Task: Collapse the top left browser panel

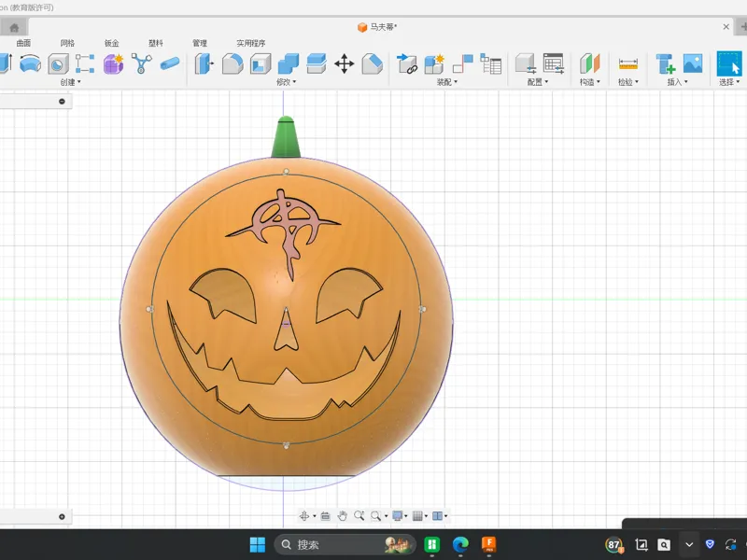Action: 62,102
